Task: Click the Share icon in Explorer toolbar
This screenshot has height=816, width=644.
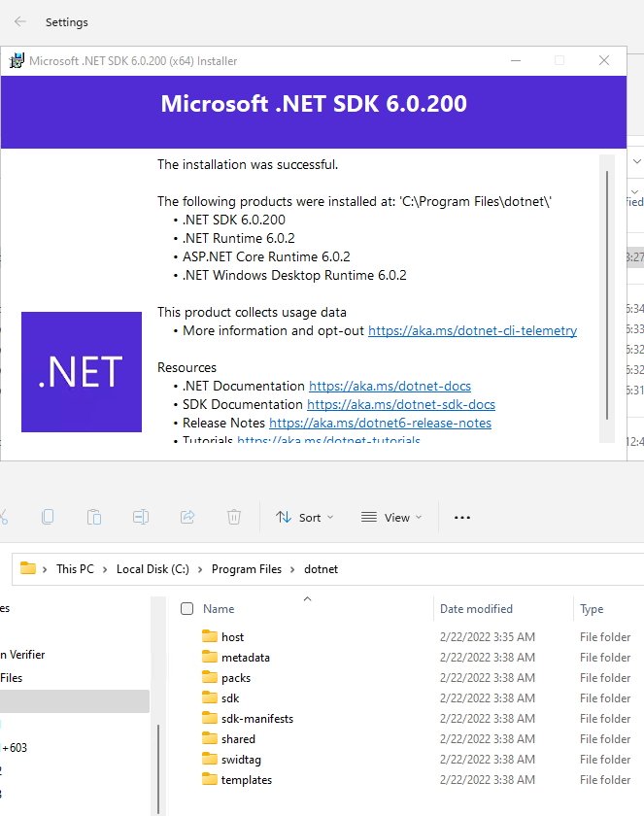Action: 187,517
